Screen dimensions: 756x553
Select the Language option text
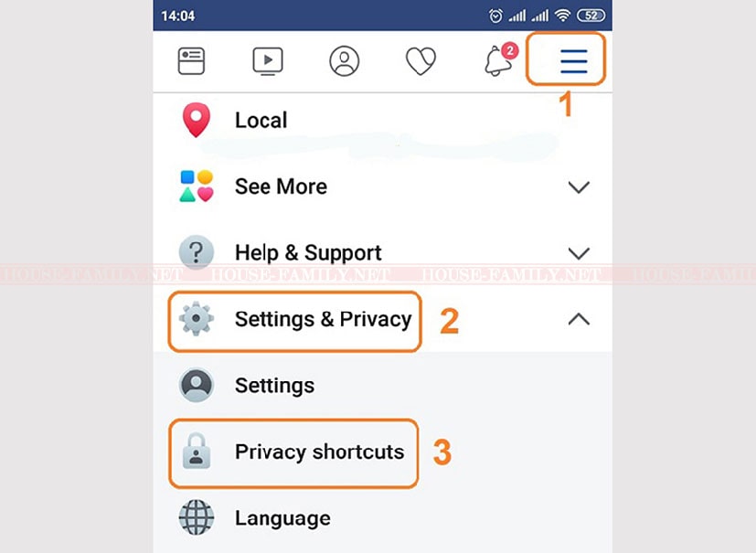coord(282,519)
